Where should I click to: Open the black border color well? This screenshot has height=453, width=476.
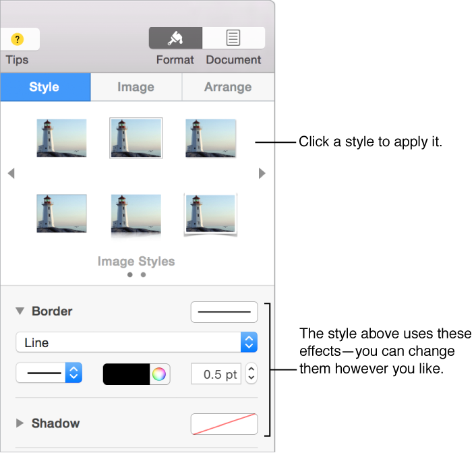[x=126, y=374]
